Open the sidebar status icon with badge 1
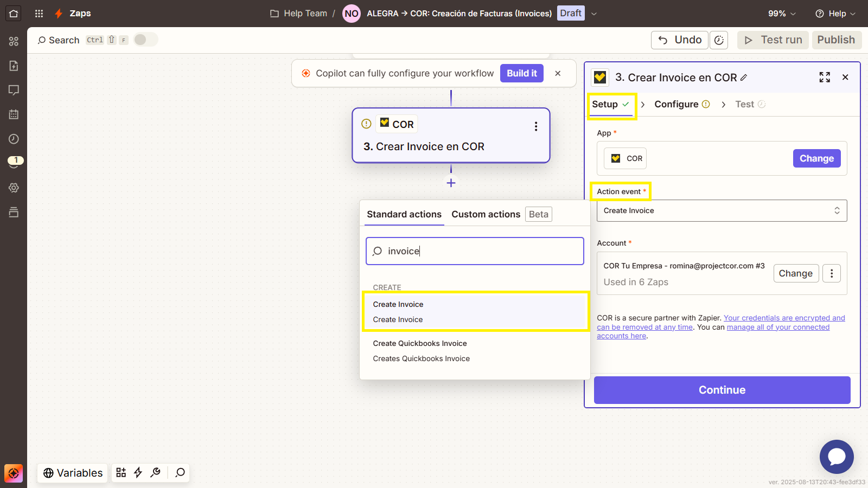The image size is (868, 488). (x=15, y=162)
